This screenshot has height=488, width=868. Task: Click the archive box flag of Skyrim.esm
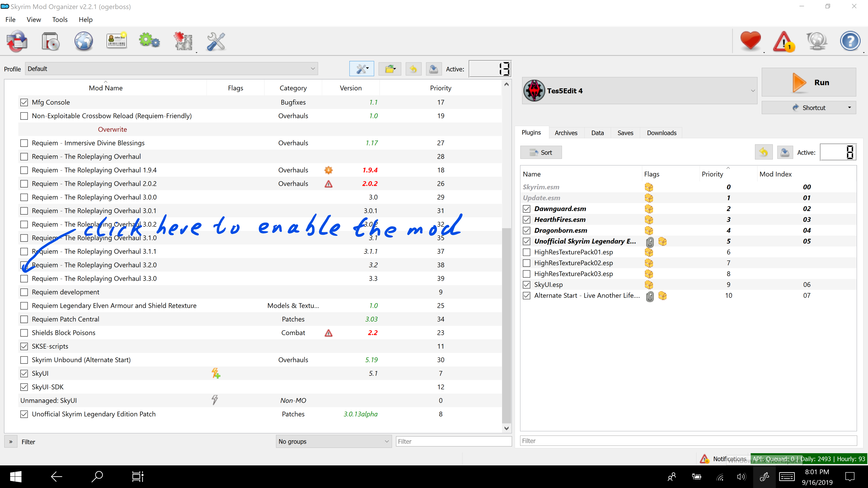[x=649, y=187]
